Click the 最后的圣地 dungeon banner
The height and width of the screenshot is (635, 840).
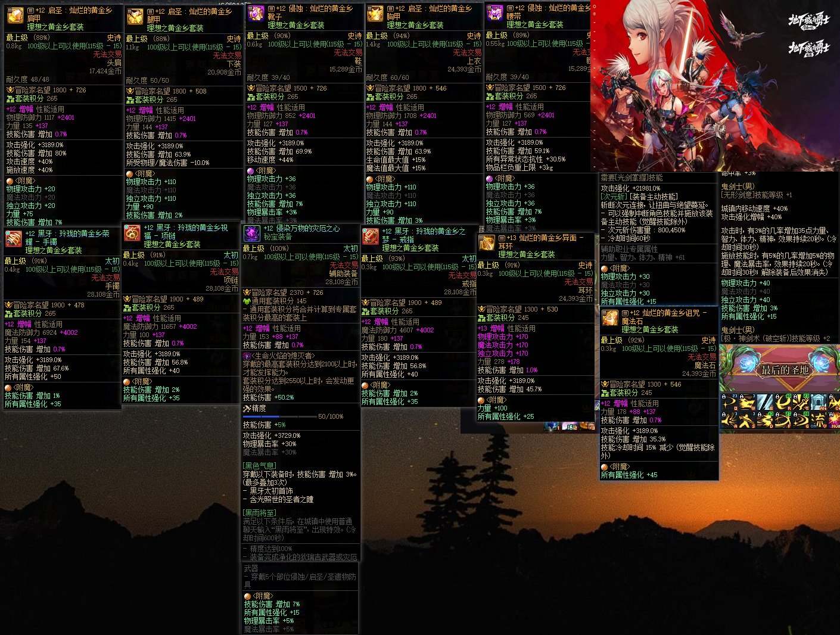779,369
